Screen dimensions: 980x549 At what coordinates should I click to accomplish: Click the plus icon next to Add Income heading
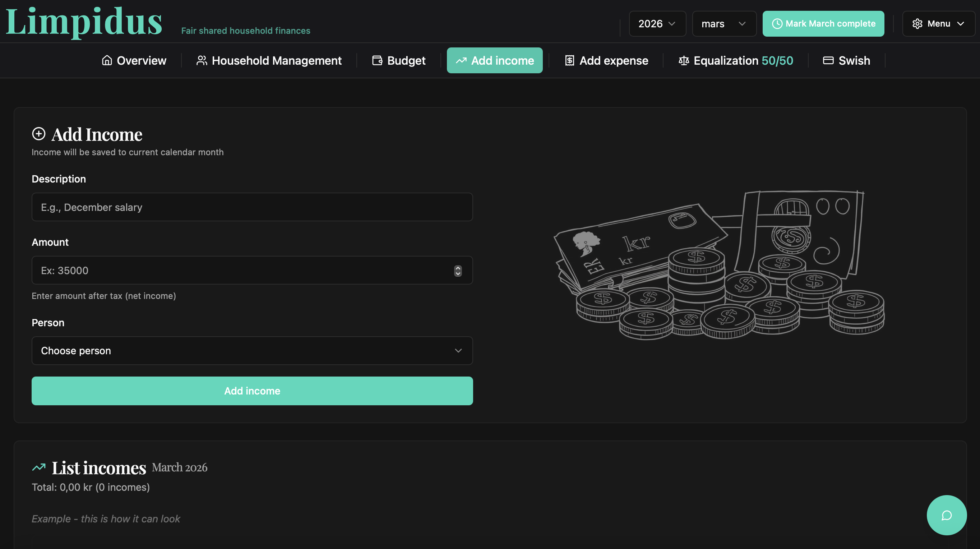(x=38, y=134)
